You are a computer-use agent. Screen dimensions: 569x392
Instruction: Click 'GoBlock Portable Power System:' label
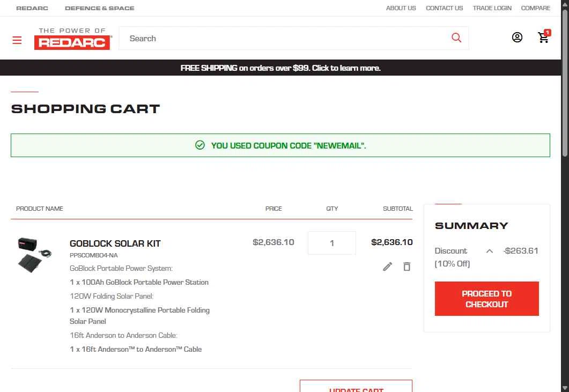point(121,269)
